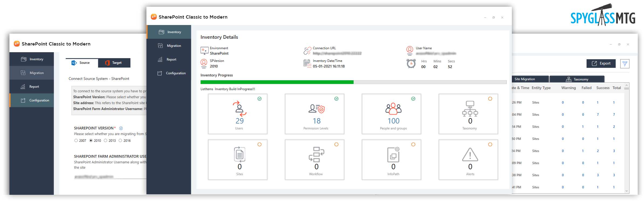Click the Taxonomy hierarchy icon on its card

(470, 109)
